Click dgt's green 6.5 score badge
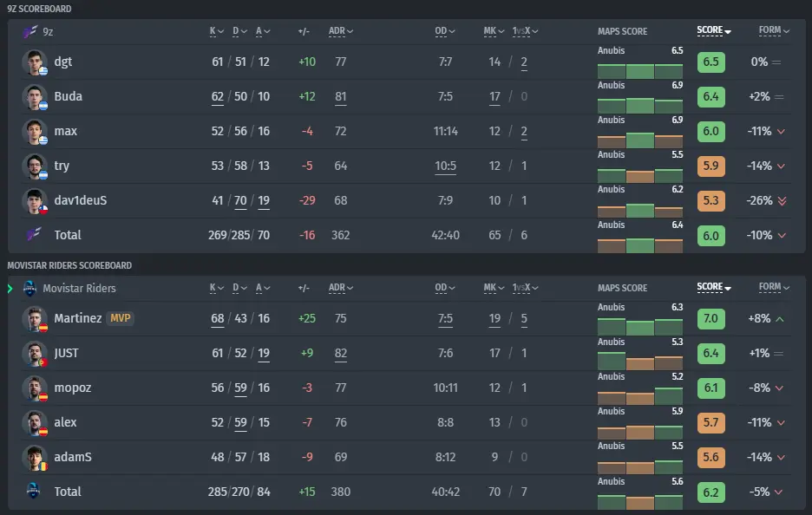 [x=710, y=62]
